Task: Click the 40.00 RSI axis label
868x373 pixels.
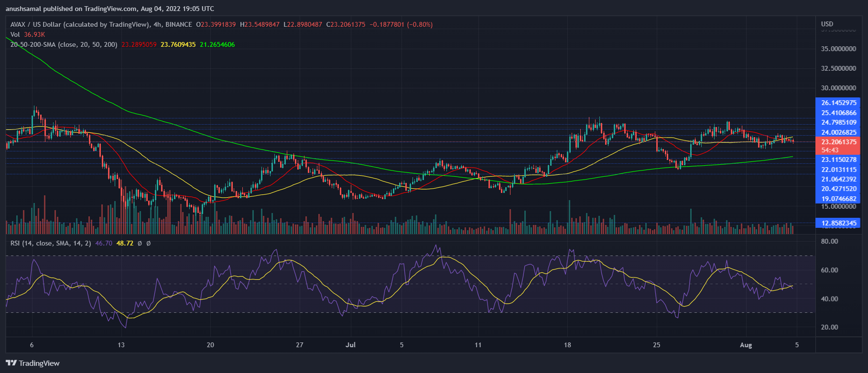Action: (x=829, y=299)
